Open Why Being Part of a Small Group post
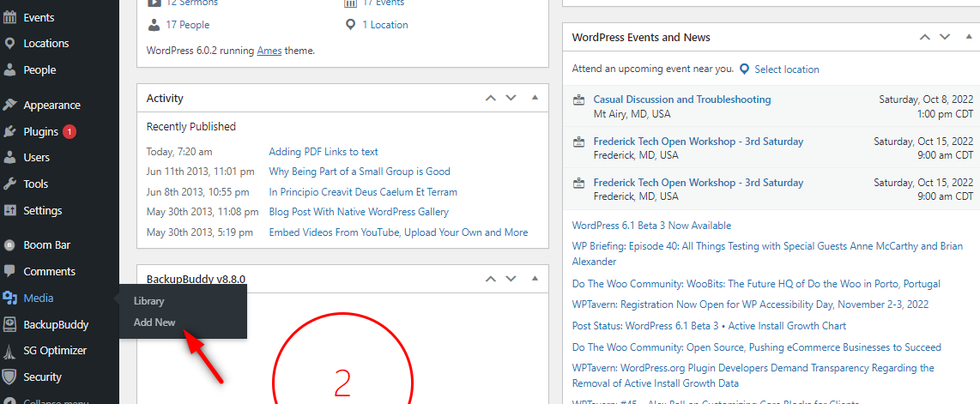The width and height of the screenshot is (980, 404). pyautogui.click(x=360, y=172)
